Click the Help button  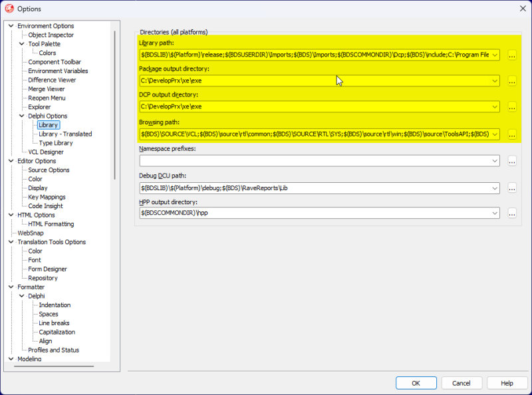tap(507, 383)
